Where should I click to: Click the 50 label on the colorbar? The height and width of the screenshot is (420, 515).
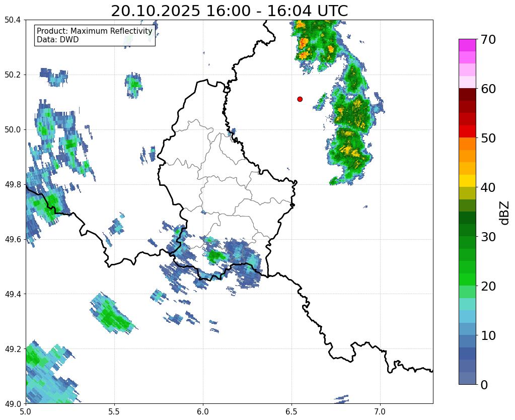tap(488, 138)
